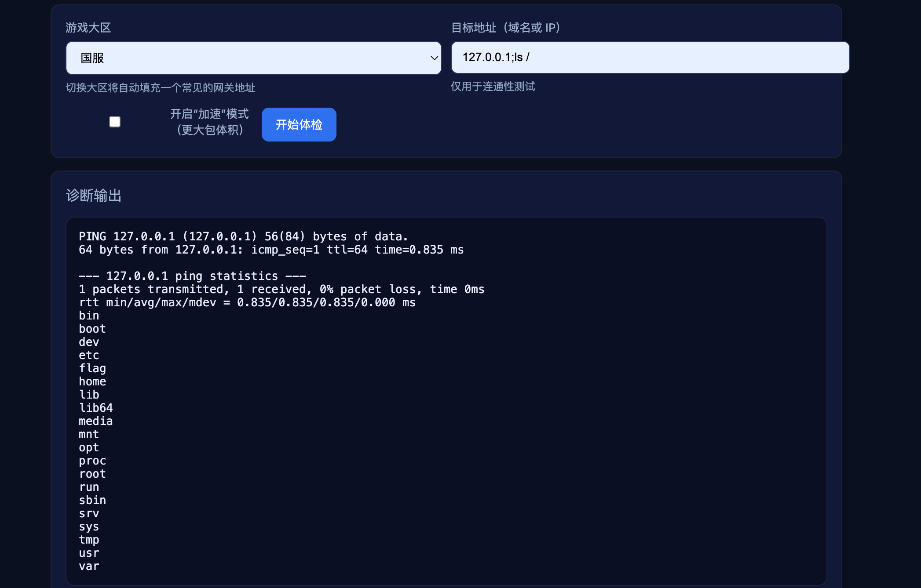
Task: Click the packets transmitted summary line
Action: pos(281,289)
